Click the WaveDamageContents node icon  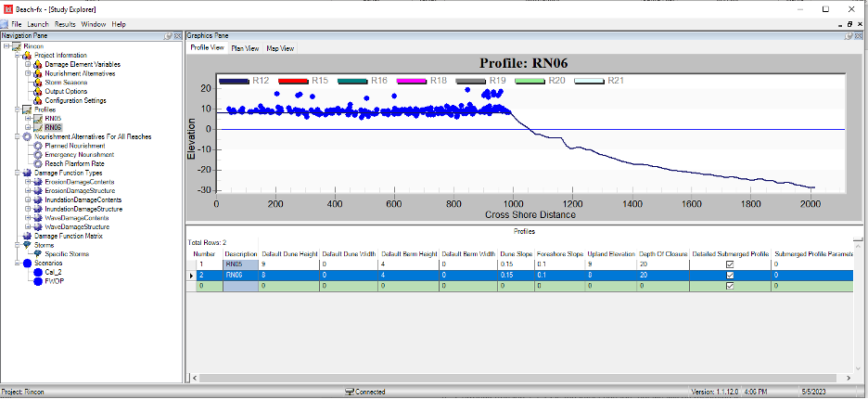point(38,218)
